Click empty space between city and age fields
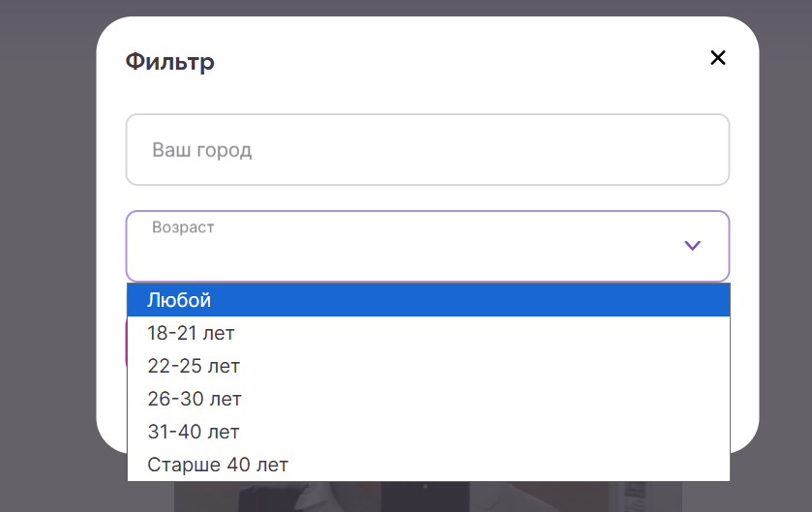Image resolution: width=812 pixels, height=512 pixels. coord(426,197)
